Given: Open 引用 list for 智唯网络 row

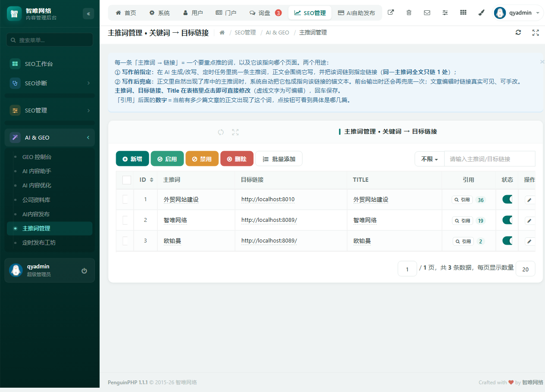Looking at the screenshot, I should (x=463, y=221).
